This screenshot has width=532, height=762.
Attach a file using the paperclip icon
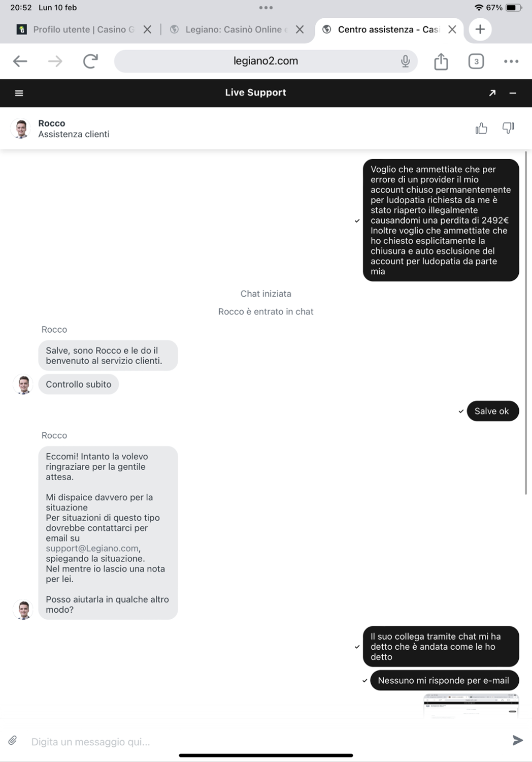click(13, 741)
